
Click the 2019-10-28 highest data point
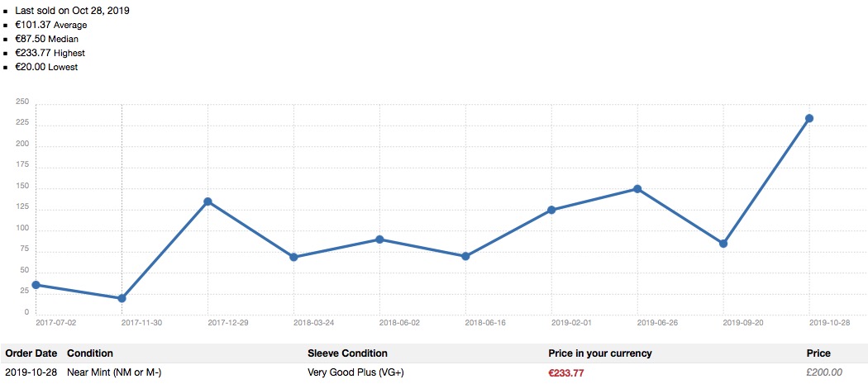pos(809,118)
